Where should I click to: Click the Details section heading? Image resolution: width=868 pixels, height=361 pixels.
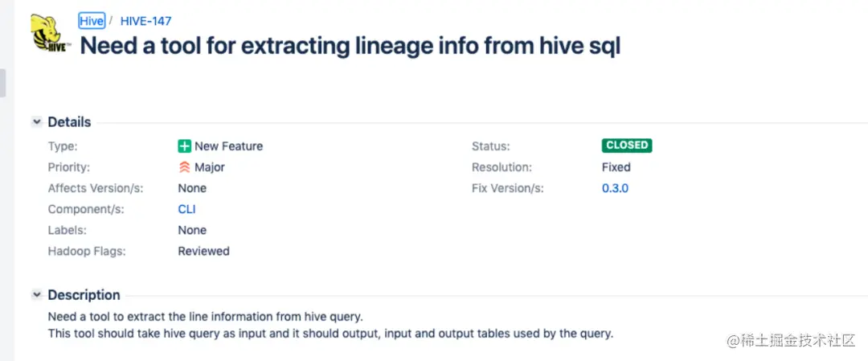[x=69, y=122]
